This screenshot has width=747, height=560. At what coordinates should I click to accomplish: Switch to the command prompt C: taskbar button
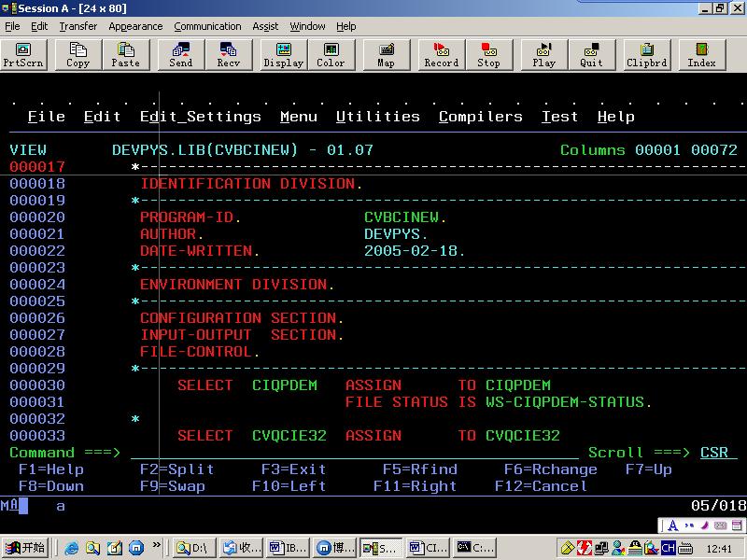[x=475, y=548]
